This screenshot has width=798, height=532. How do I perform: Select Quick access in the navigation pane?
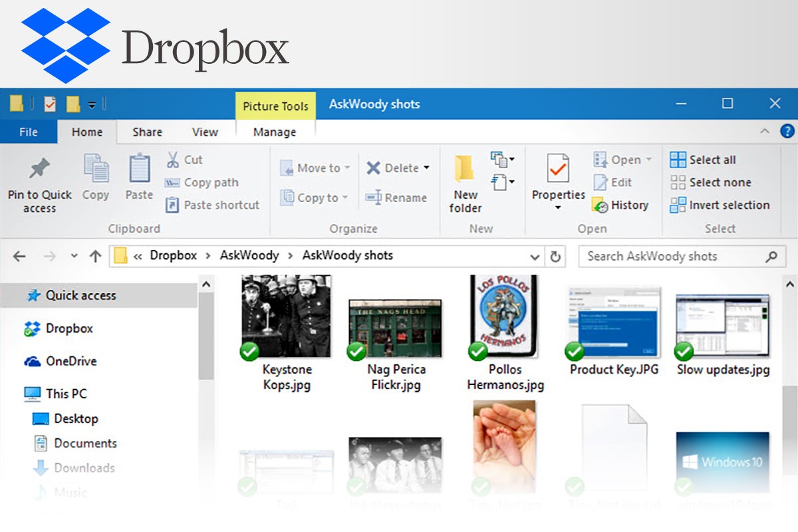(98, 295)
